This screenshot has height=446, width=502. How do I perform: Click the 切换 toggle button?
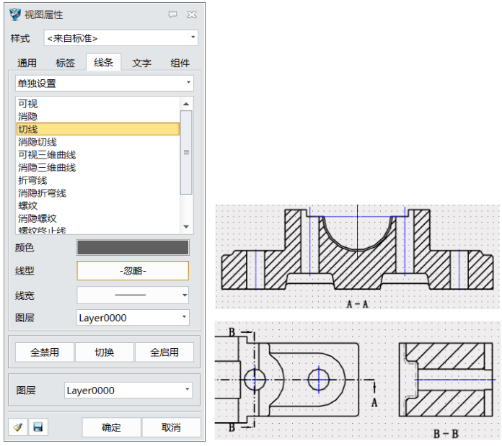(x=104, y=352)
